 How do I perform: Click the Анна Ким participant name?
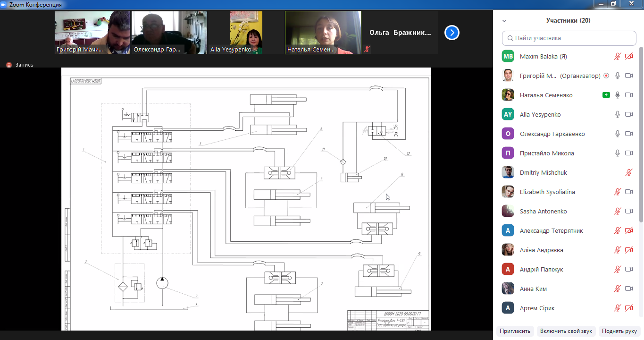click(533, 289)
